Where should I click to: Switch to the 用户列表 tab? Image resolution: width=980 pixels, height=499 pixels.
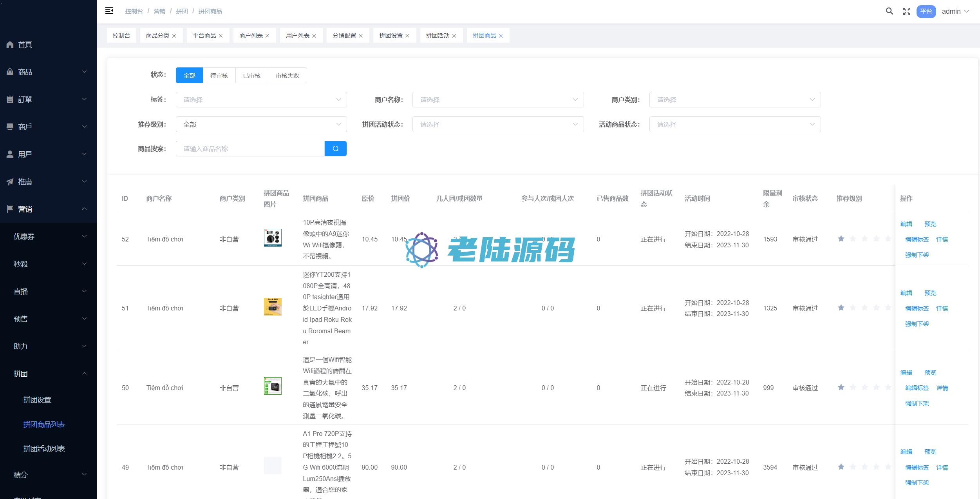point(297,36)
